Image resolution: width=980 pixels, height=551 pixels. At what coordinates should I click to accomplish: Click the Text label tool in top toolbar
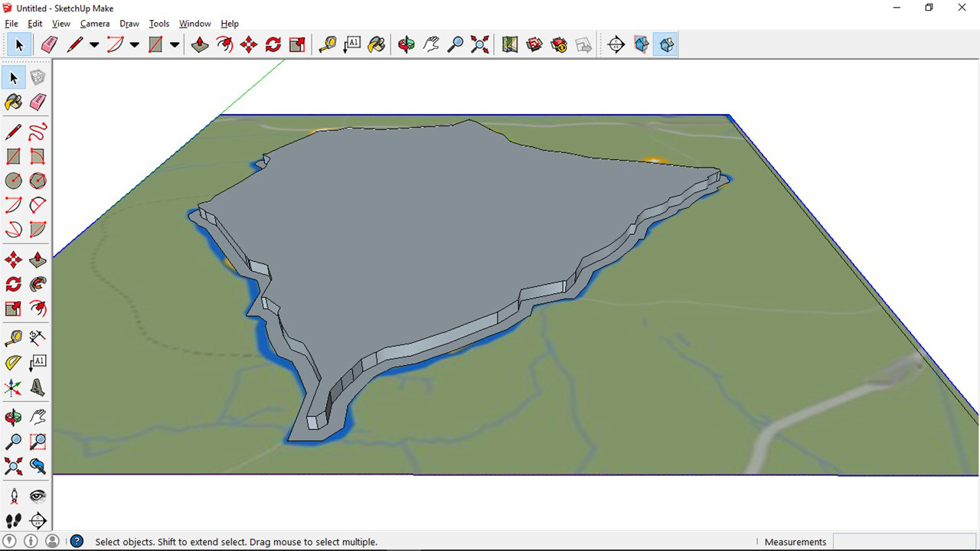[x=352, y=44]
